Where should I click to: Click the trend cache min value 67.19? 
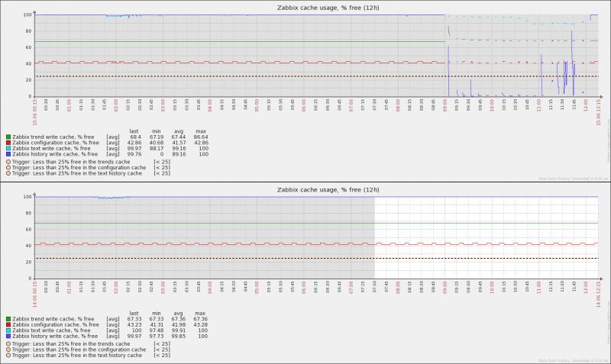[x=157, y=137]
